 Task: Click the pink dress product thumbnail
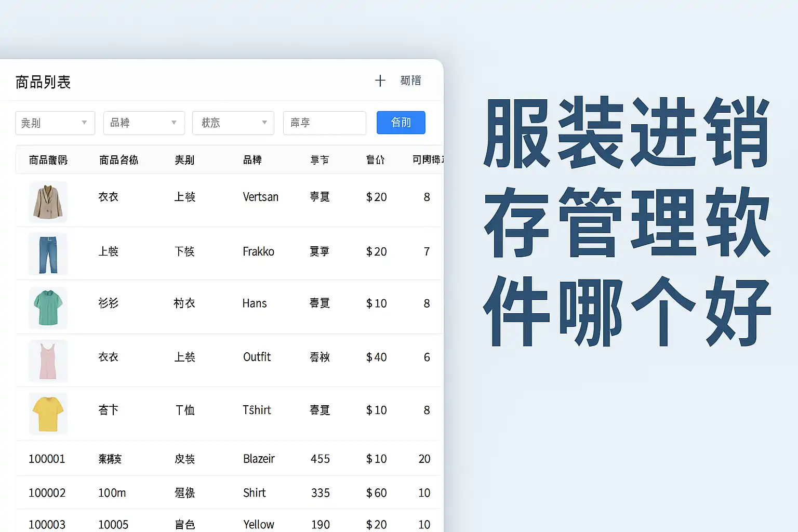48,361
